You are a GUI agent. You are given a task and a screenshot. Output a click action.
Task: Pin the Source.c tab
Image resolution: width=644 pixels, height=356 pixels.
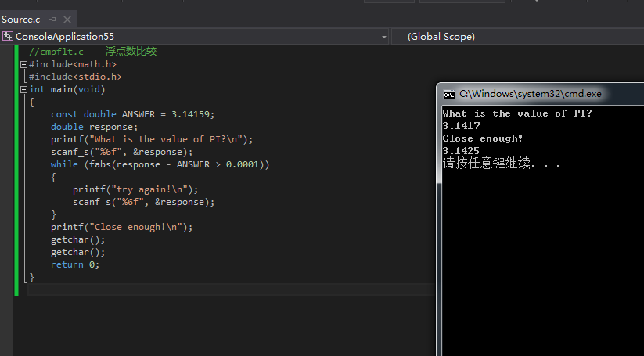pos(52,20)
